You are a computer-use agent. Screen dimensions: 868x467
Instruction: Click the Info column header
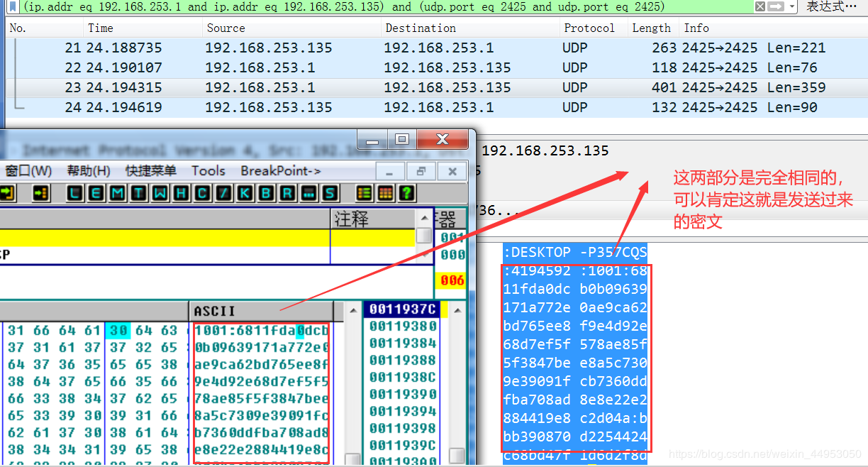pos(773,28)
